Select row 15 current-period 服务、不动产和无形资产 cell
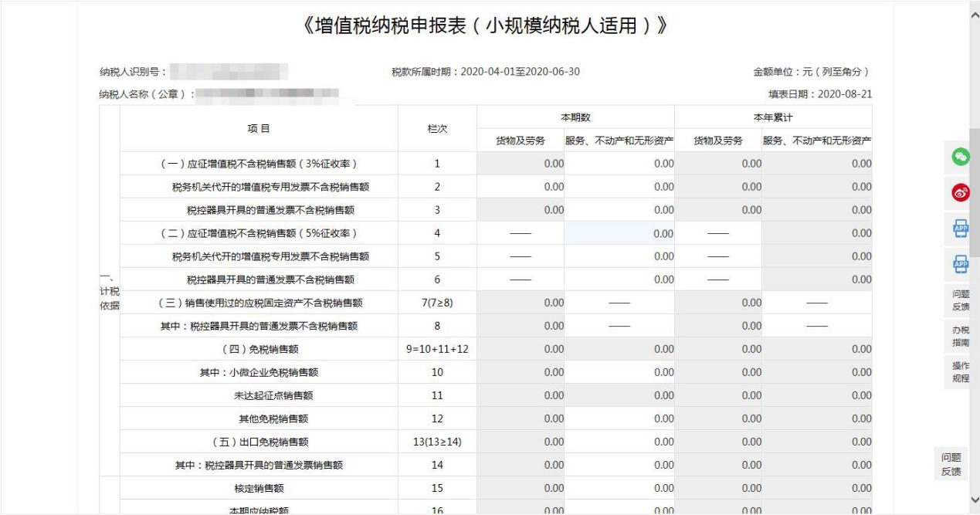Viewport: 980px width, 515px height. 619,488
